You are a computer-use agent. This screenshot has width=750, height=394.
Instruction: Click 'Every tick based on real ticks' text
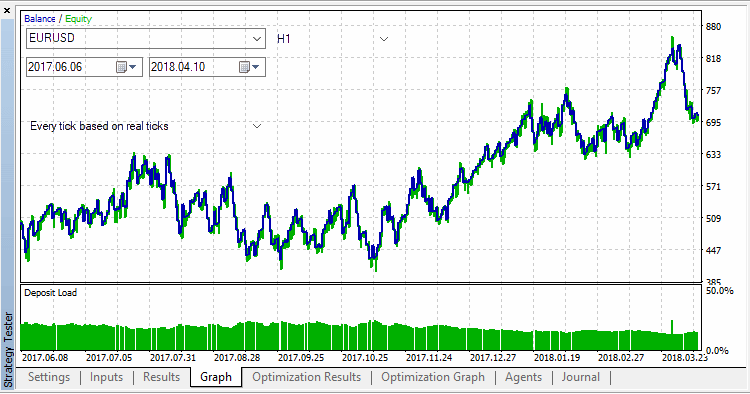(99, 126)
